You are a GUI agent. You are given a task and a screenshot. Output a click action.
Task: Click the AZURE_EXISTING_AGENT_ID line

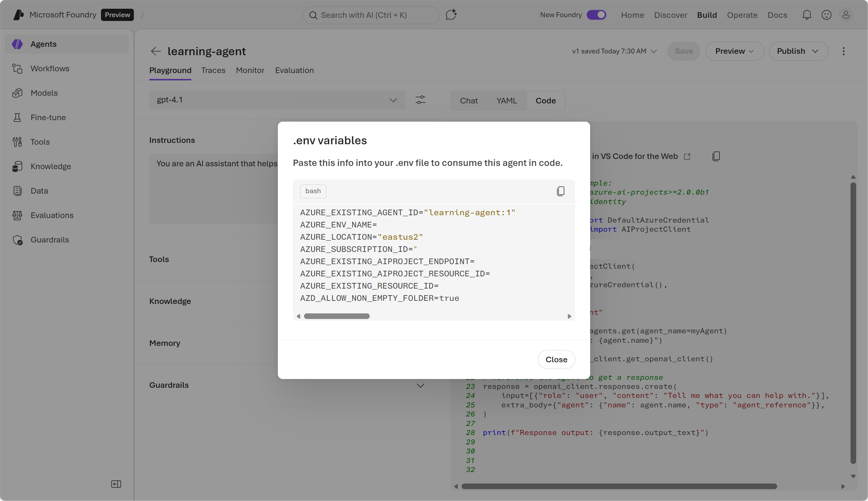tap(408, 212)
